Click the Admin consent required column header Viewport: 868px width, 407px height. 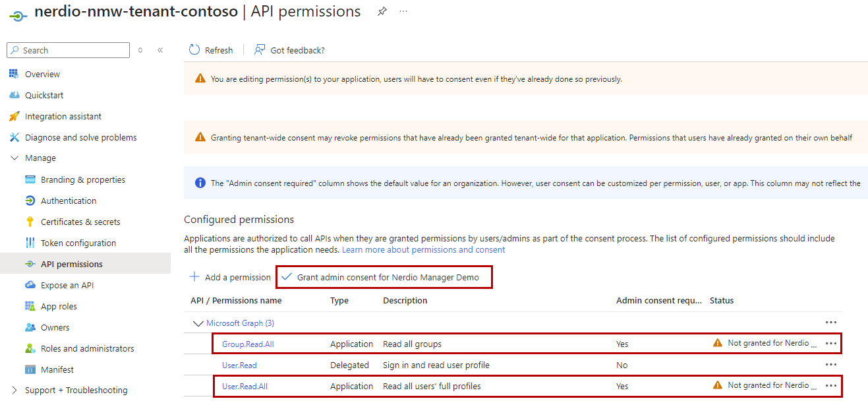[x=659, y=300]
